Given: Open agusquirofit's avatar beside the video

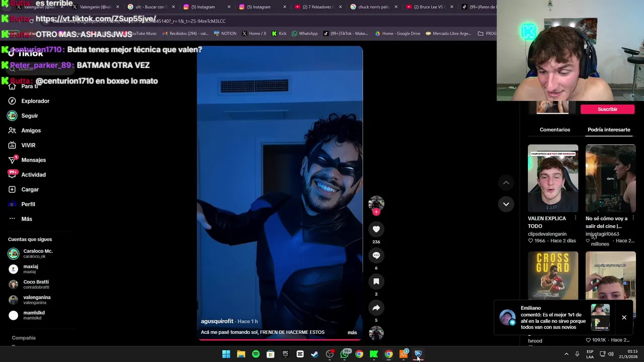Looking at the screenshot, I should (376, 203).
